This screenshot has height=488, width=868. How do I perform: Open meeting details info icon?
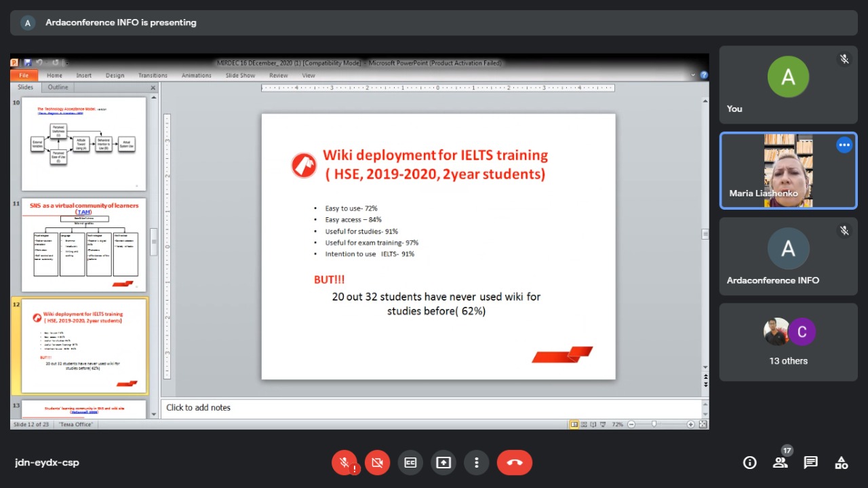[750, 463]
